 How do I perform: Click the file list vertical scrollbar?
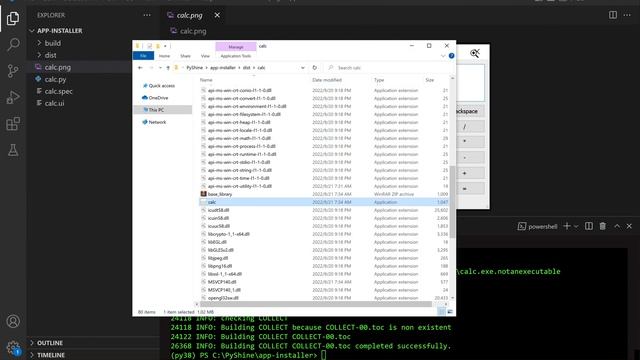pyautogui.click(x=452, y=202)
